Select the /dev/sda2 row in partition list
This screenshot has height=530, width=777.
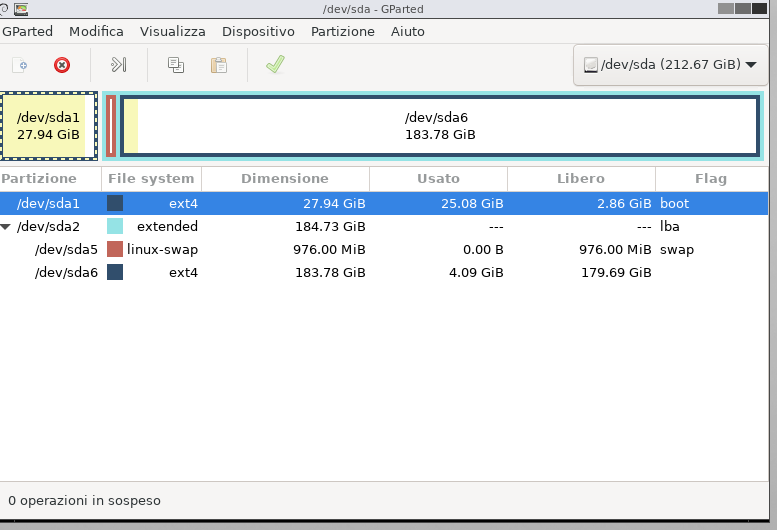pos(384,226)
